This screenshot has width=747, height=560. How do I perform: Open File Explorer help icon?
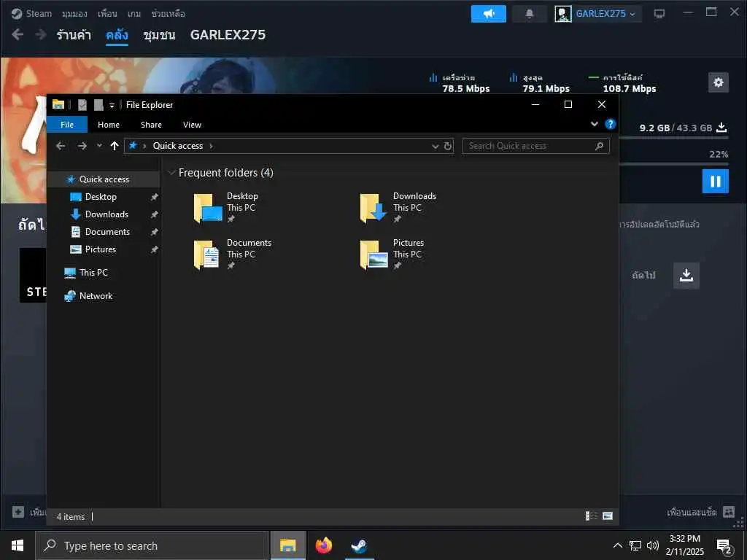tap(611, 124)
